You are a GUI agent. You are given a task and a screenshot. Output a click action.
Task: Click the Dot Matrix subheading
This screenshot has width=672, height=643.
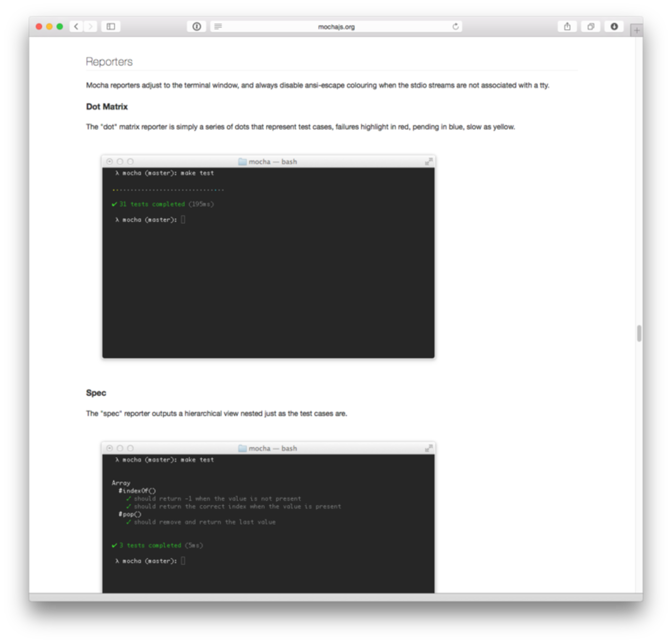(x=107, y=107)
